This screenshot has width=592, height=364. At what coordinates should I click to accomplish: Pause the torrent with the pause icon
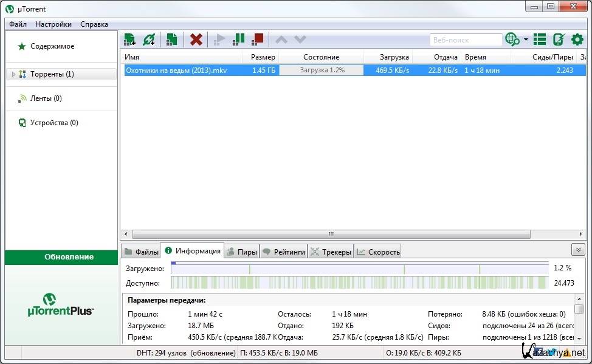pyautogui.click(x=239, y=39)
